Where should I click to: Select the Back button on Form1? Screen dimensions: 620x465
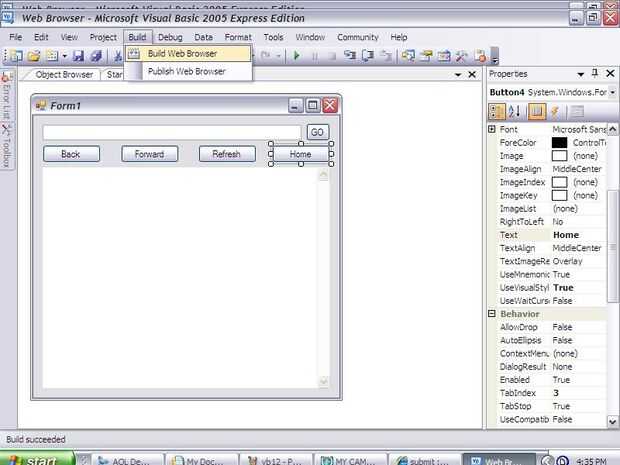click(71, 154)
